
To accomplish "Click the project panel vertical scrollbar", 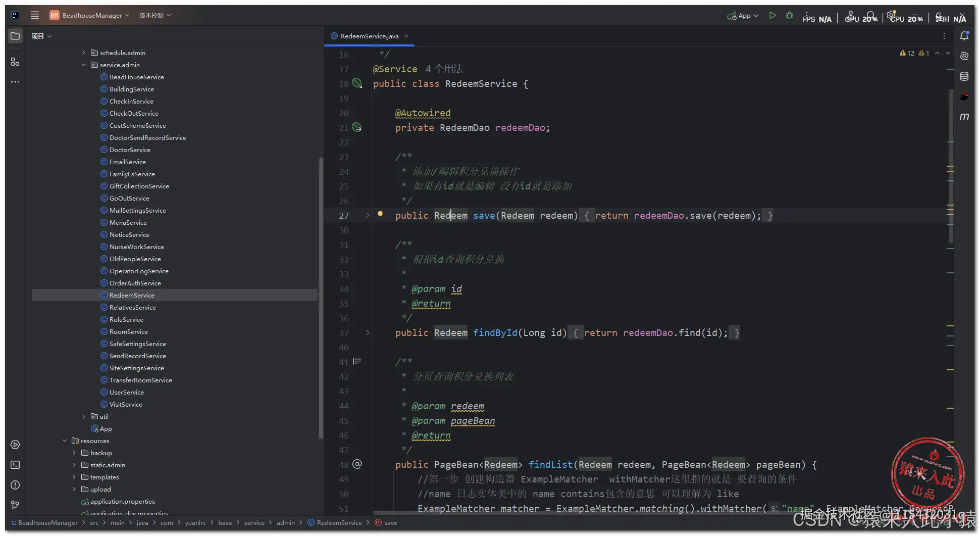I will tap(320, 298).
